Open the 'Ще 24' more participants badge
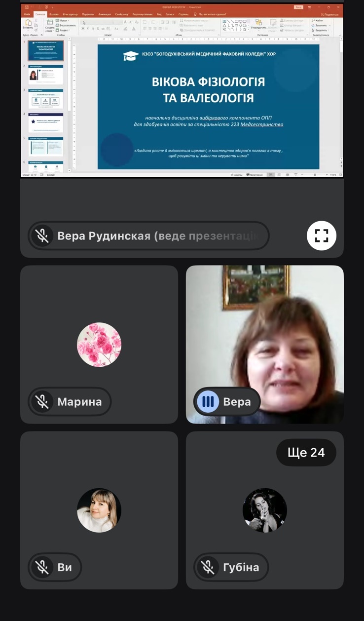364x621 pixels. click(x=306, y=452)
